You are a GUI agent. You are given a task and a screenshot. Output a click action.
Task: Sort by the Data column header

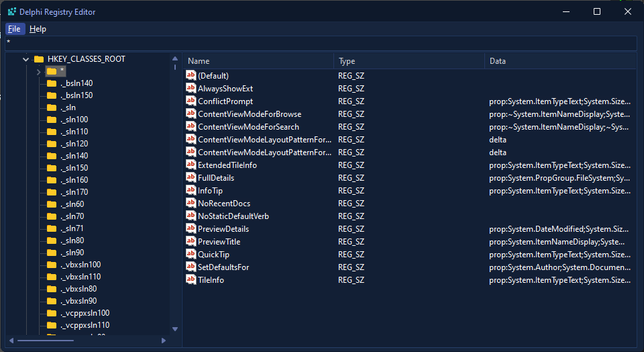pyautogui.click(x=561, y=61)
